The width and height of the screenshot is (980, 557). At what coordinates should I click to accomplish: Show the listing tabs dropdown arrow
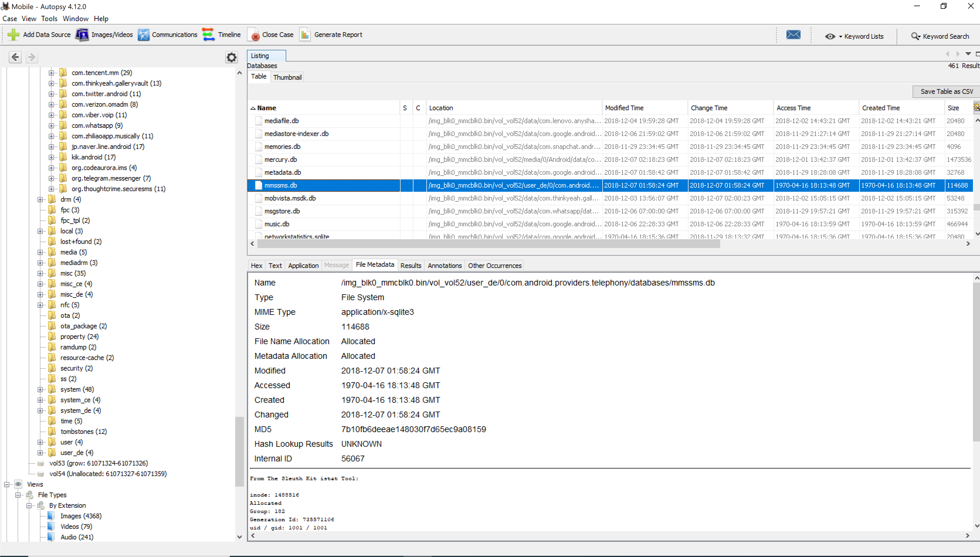[x=968, y=54]
